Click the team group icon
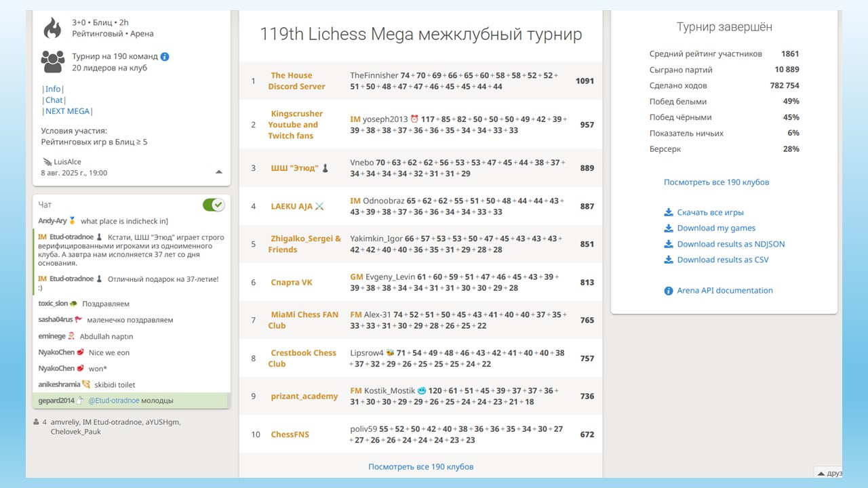868x488 pixels. point(52,62)
